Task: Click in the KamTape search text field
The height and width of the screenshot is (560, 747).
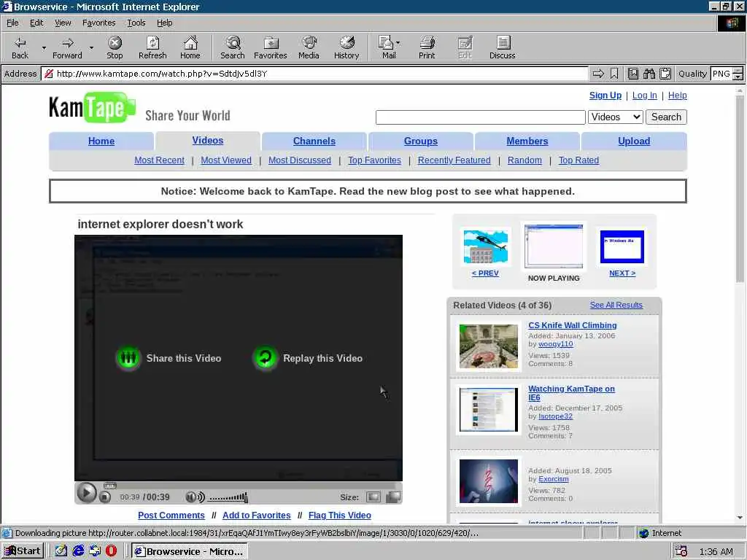Action: [x=480, y=117]
